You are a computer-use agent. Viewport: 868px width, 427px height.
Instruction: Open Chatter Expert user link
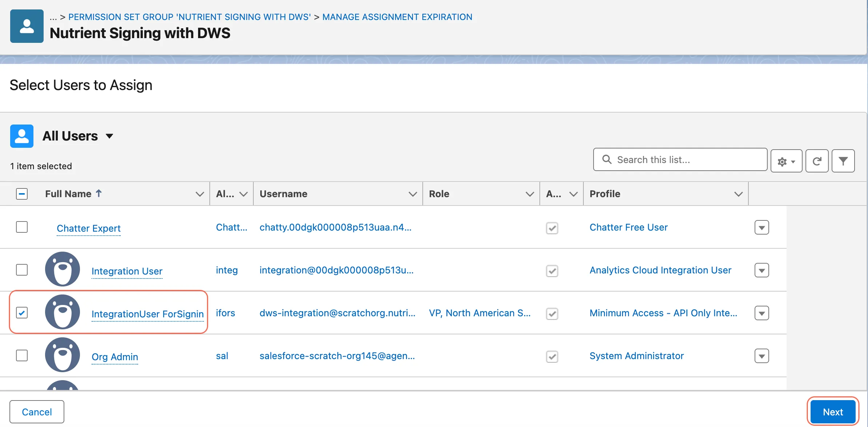[89, 228]
